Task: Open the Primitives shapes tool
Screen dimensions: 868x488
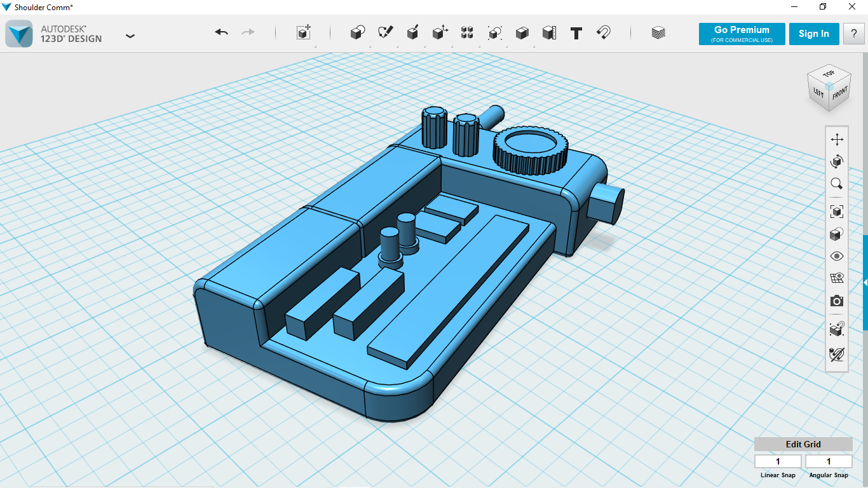Action: tap(358, 33)
